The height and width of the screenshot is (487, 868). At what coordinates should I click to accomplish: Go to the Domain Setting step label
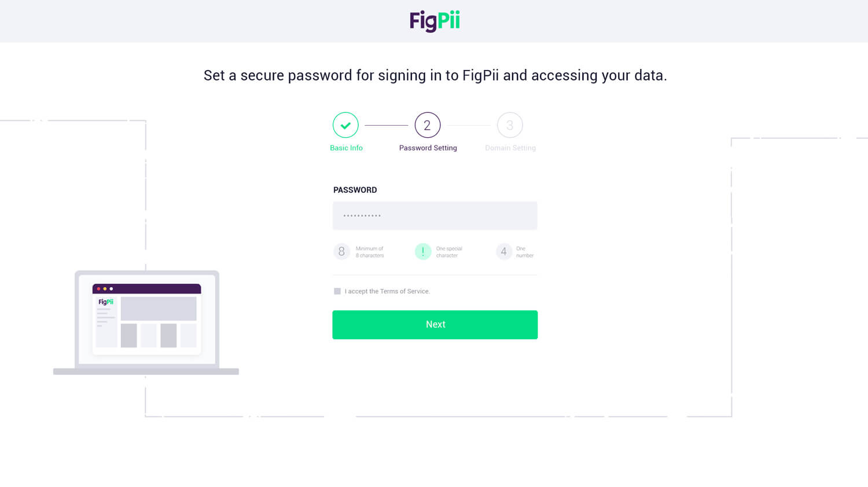(510, 148)
